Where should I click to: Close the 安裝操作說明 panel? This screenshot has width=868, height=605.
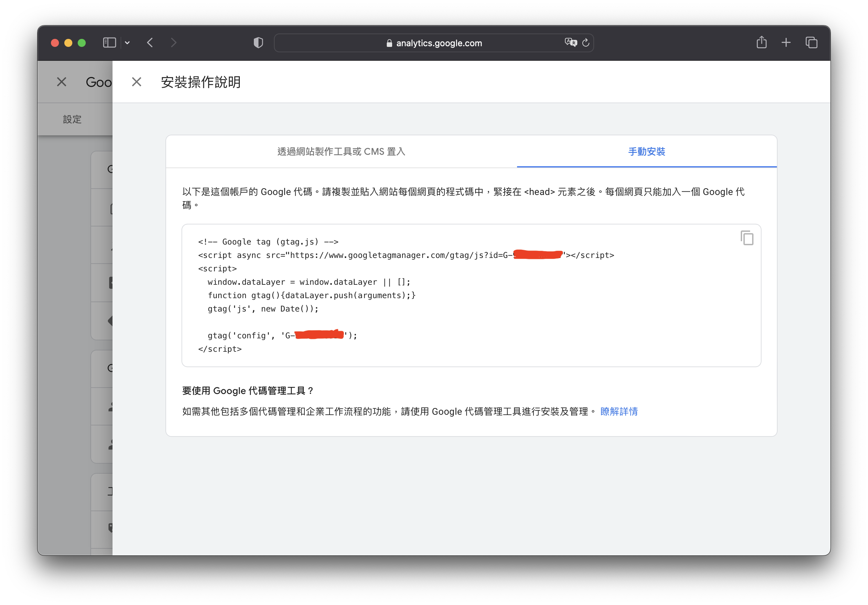(x=137, y=82)
